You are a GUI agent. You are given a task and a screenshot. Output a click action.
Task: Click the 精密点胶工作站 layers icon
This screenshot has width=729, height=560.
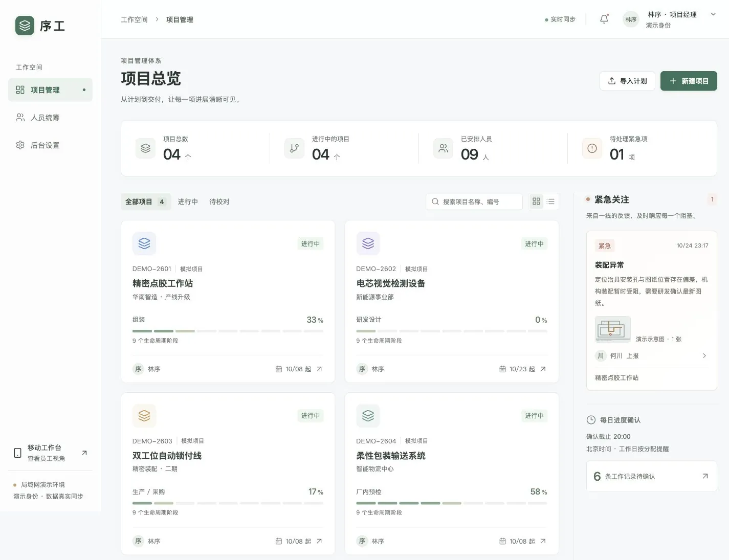[144, 243]
